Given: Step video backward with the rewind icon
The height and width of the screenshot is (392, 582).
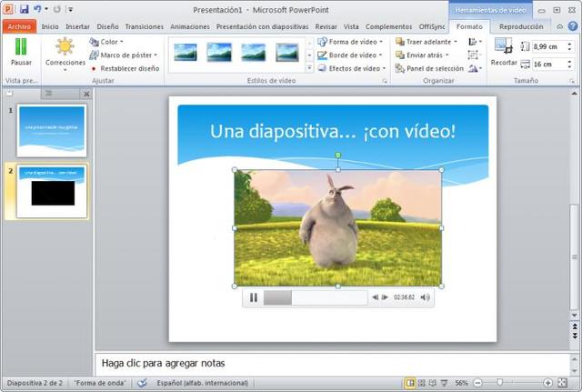Looking at the screenshot, I should point(376,297).
